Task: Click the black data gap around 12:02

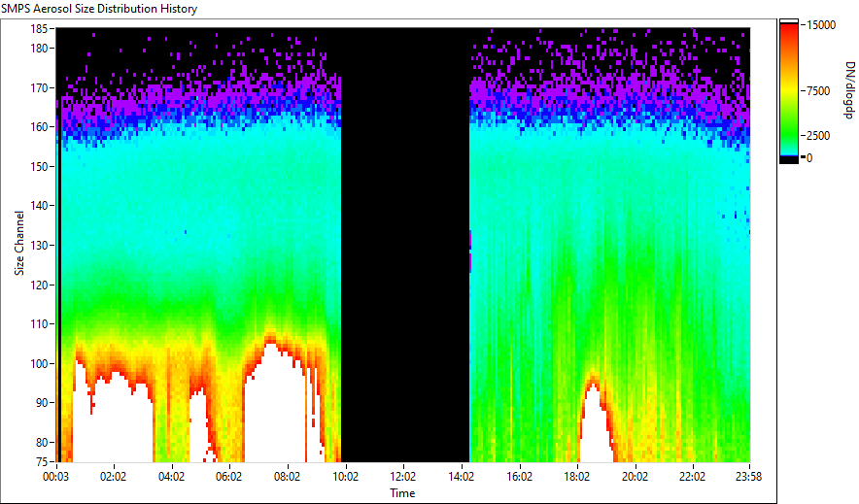Action: [405, 245]
